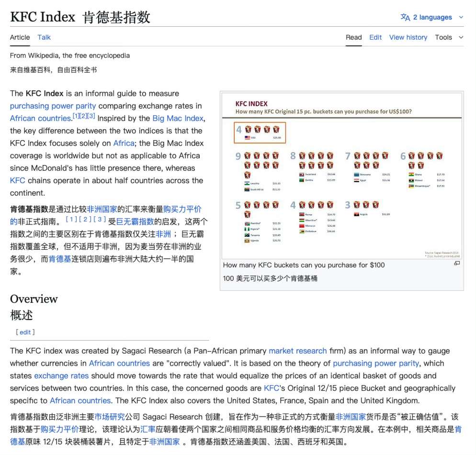The width and height of the screenshot is (476, 455).
Task: Enlarge the KFC Index image via caption icon
Action: [457, 263]
